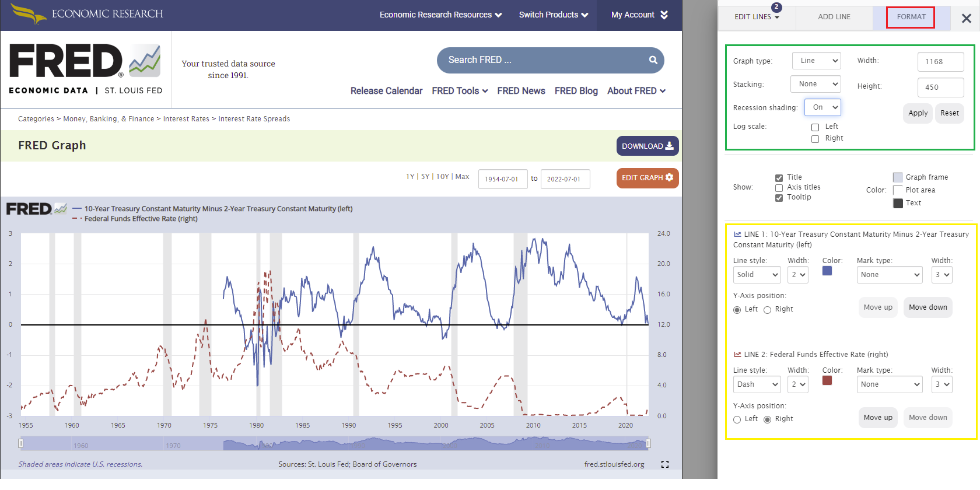Open the Graph frame color swatch
The width and height of the screenshot is (980, 490).
point(898,177)
